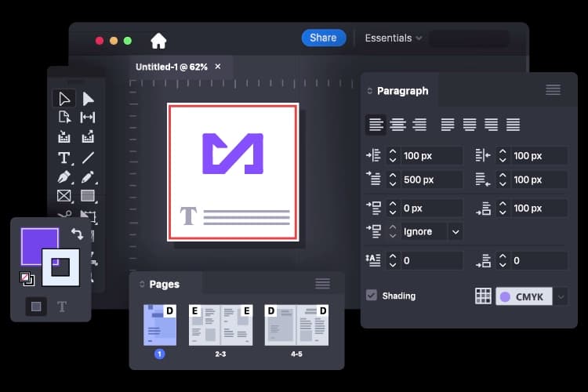This screenshot has height=392, width=588.
Task: Click the stroke color swatch
Action: (60, 267)
